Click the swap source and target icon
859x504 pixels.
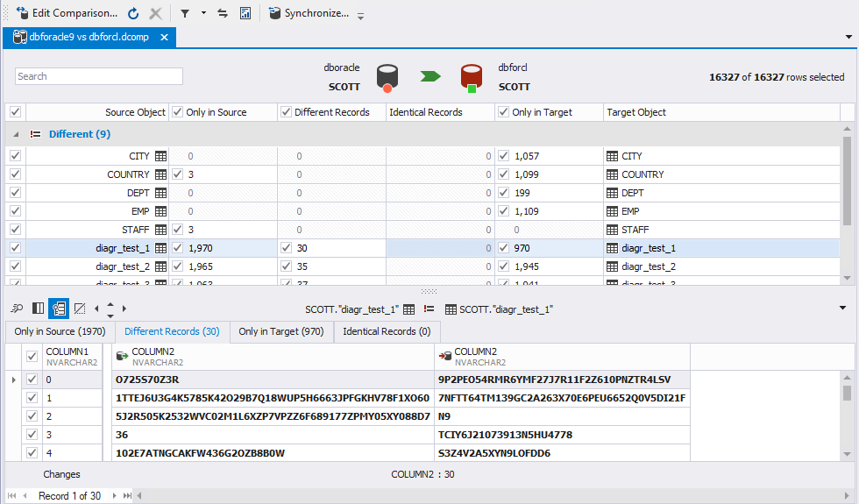pyautogui.click(x=223, y=13)
